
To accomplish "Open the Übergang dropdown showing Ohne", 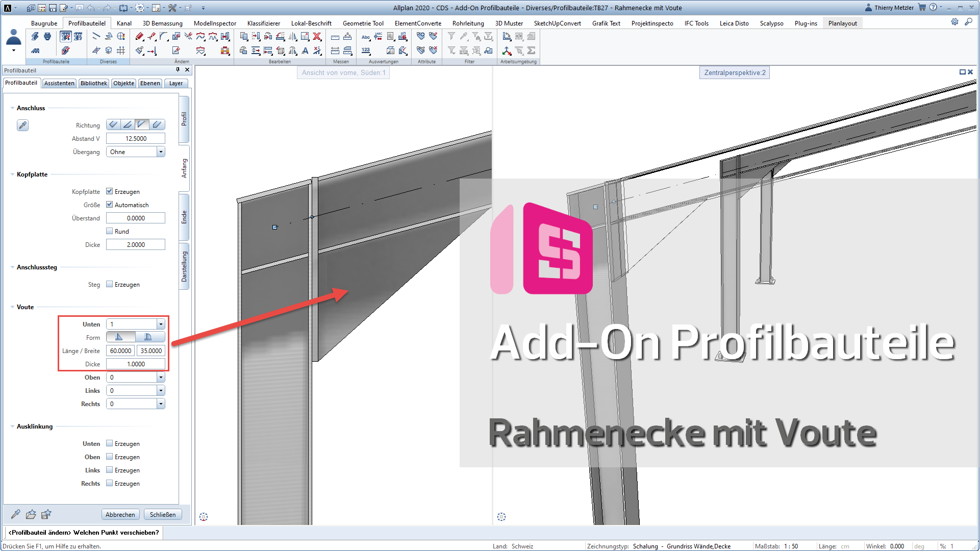I will point(160,152).
